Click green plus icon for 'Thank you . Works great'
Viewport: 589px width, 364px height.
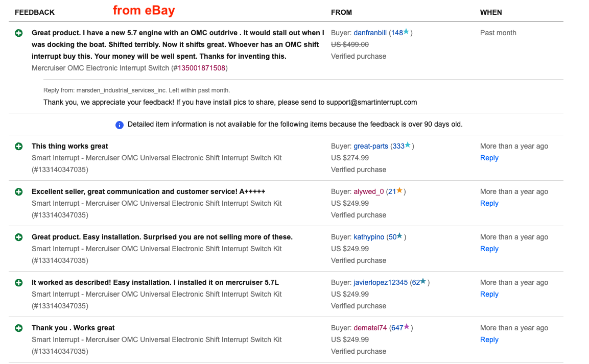19,328
